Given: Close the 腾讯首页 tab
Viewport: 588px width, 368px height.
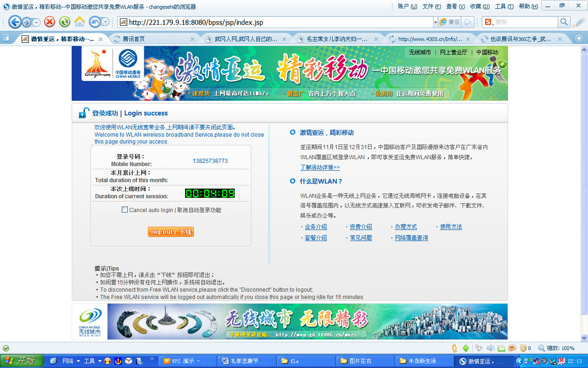Looking at the screenshot, I should pyautogui.click(x=192, y=39).
